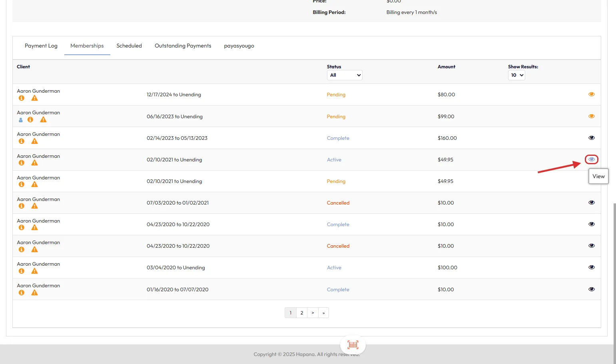Jump to last page with double arrow
Screen dimensions: 616x364
tap(323, 313)
